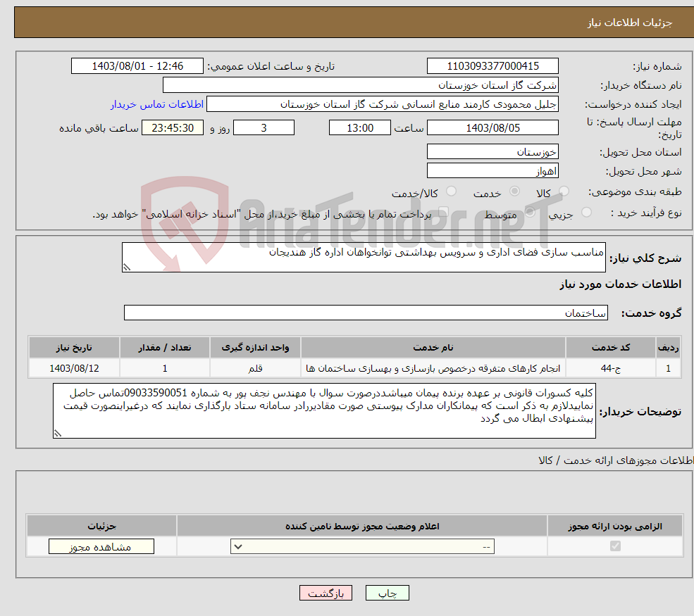Click the جزئیات column header in permits table
The width and height of the screenshot is (694, 616).
point(101,526)
